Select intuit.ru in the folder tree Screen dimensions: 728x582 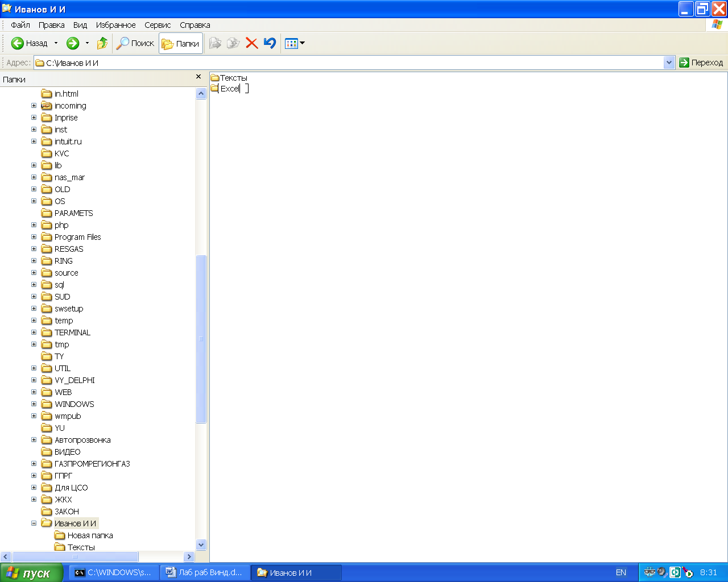(68, 142)
